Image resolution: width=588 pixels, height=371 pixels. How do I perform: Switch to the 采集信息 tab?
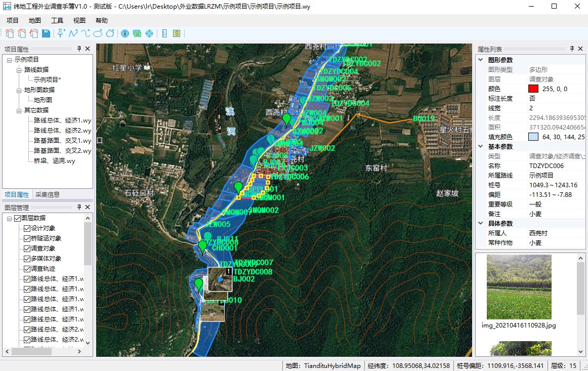tap(47, 194)
